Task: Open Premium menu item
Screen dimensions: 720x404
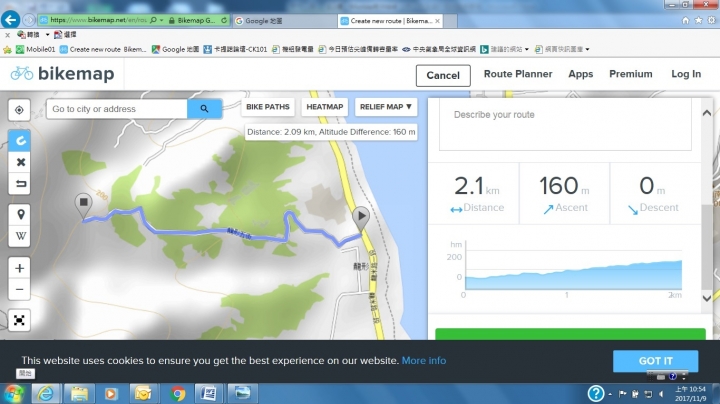Action: (x=630, y=74)
